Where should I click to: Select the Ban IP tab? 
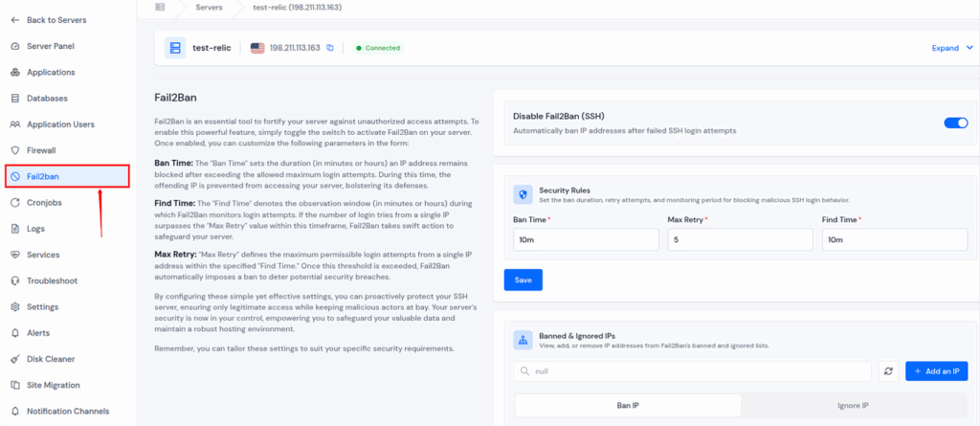626,406
